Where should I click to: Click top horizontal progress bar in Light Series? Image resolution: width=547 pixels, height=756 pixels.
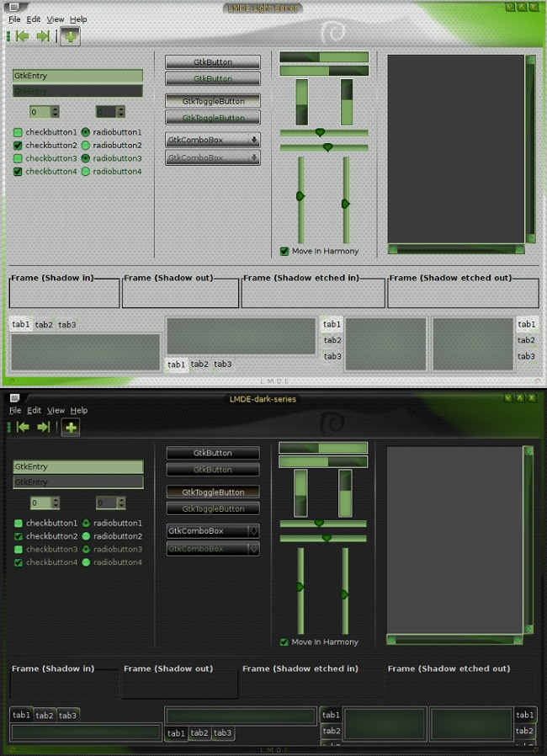324,57
